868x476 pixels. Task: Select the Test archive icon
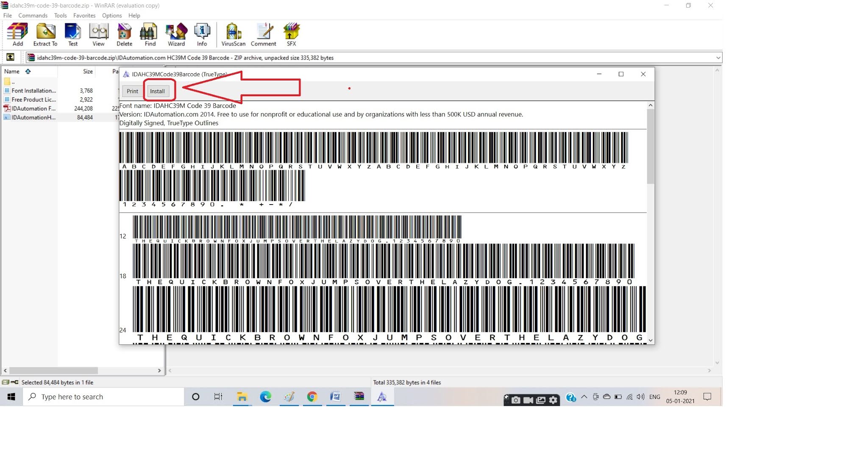click(72, 34)
